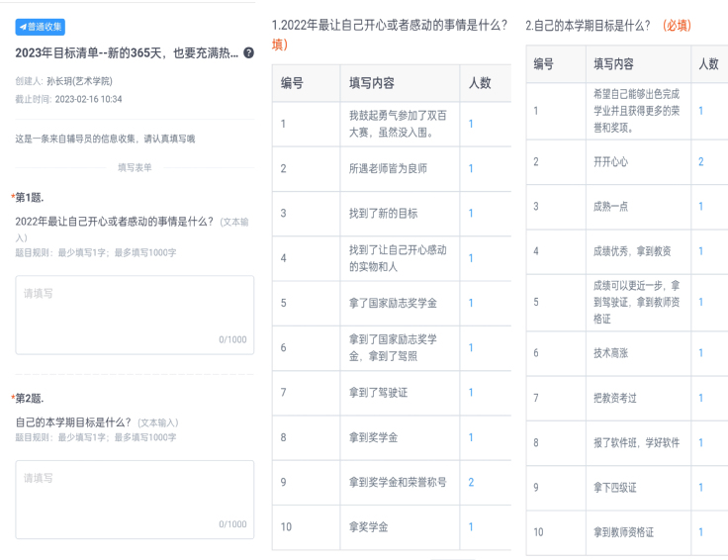Click the 填写内容 header in the first table
Image resolution: width=728 pixels, height=560 pixels.
[372, 83]
